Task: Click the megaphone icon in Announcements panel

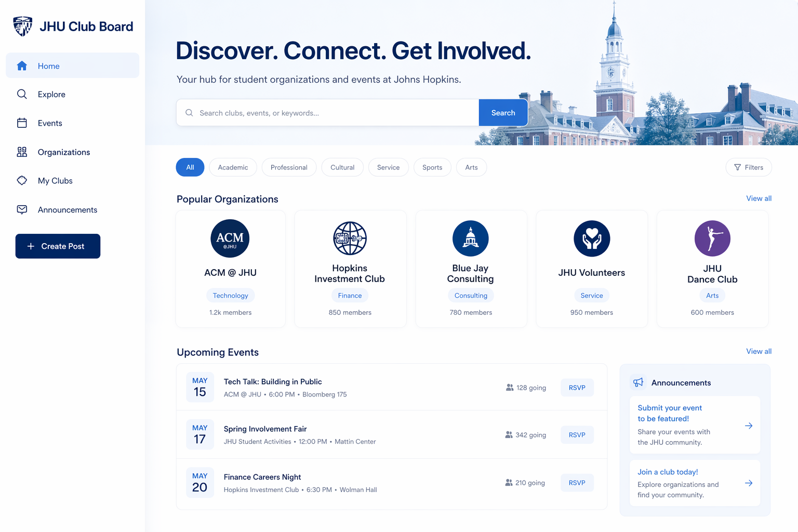Action: 639,382
